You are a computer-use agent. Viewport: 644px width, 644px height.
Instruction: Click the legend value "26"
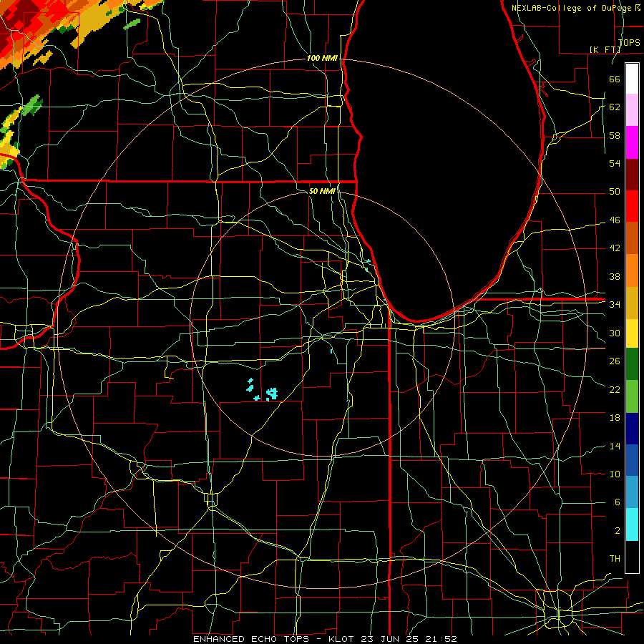point(615,361)
